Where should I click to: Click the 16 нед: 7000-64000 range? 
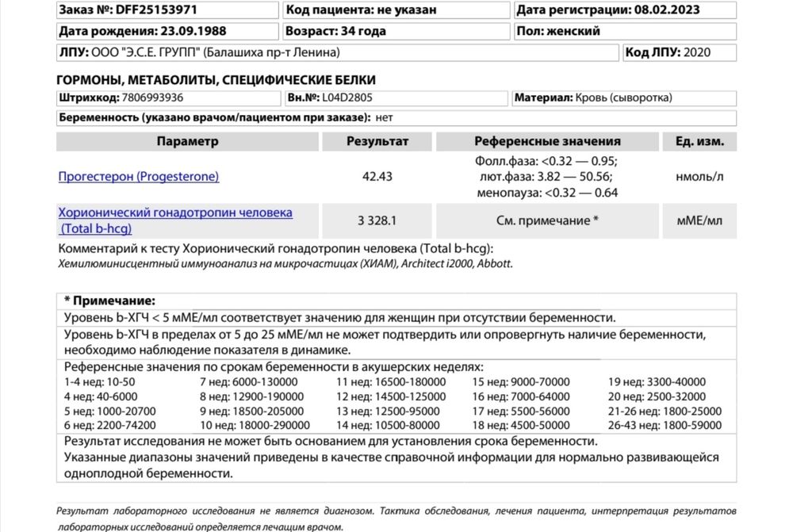[x=521, y=396]
